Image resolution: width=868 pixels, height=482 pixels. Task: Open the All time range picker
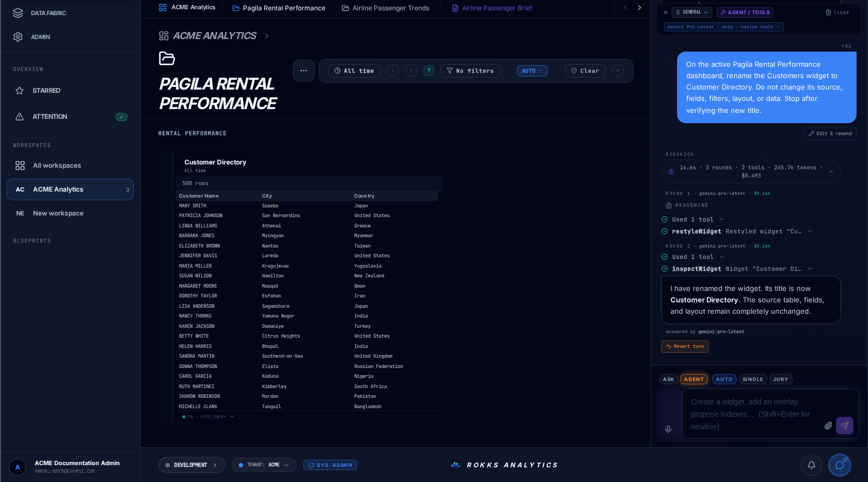(x=354, y=71)
